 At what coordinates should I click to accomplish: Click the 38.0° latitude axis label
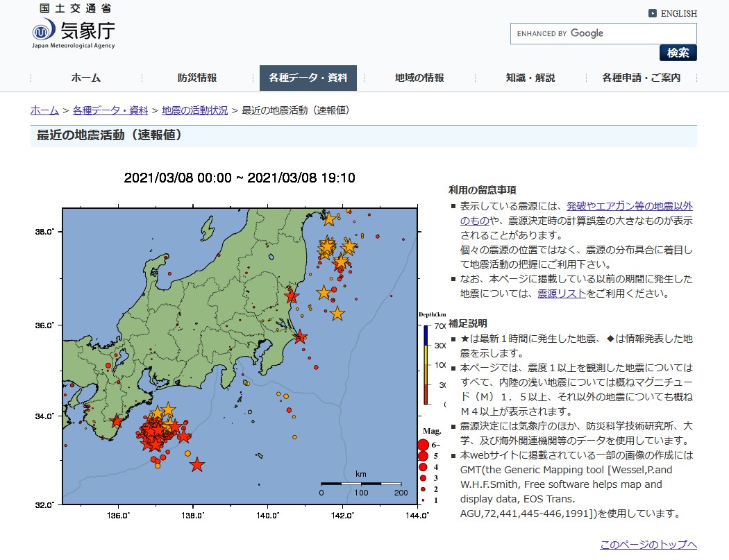click(x=44, y=232)
